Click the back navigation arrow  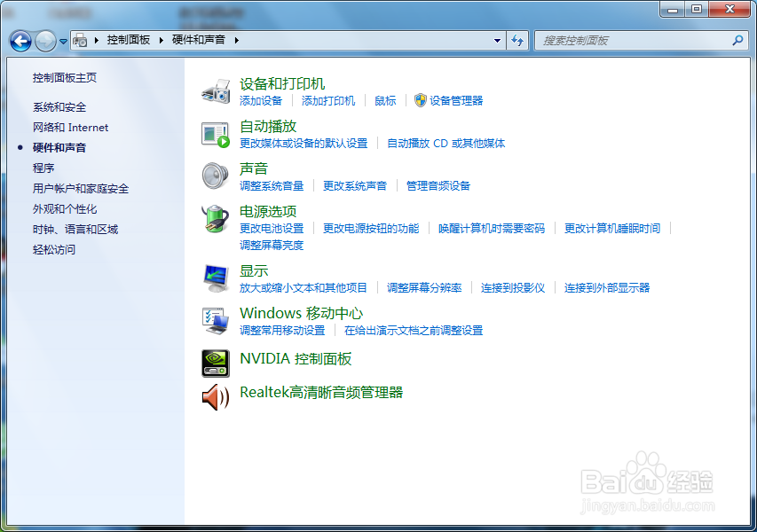[x=20, y=41]
